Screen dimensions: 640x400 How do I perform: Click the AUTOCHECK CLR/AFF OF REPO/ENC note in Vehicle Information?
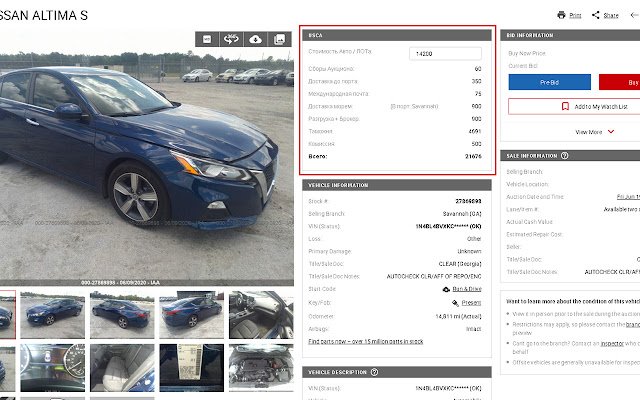click(434, 276)
